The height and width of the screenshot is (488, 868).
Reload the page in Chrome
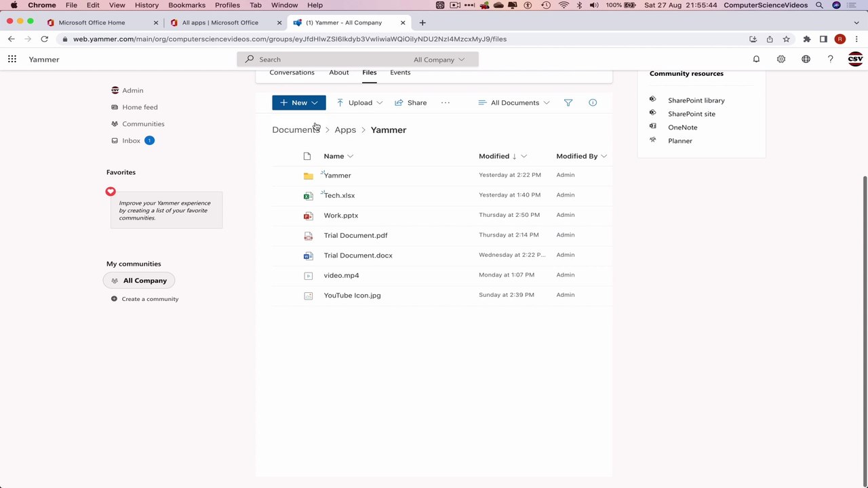click(x=44, y=39)
